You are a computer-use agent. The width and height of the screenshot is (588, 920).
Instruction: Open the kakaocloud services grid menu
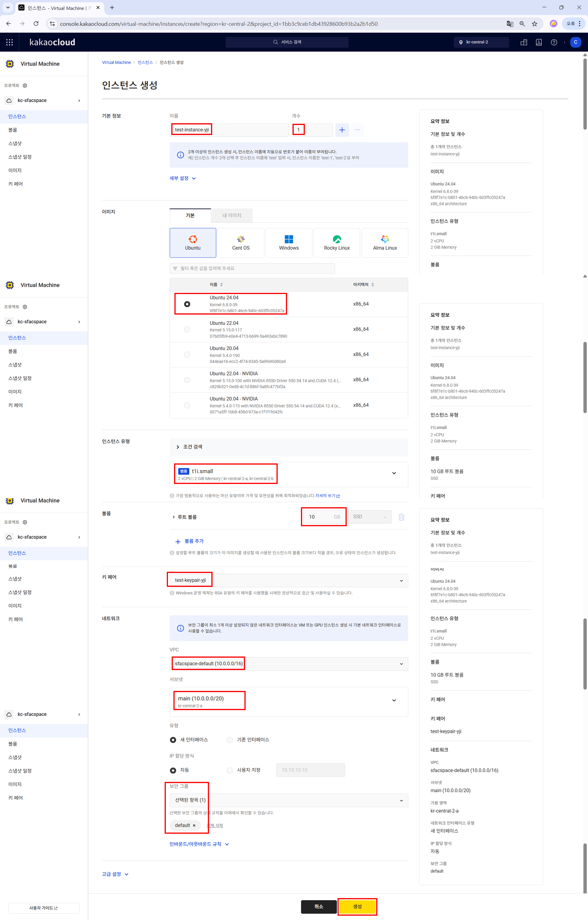(x=10, y=42)
